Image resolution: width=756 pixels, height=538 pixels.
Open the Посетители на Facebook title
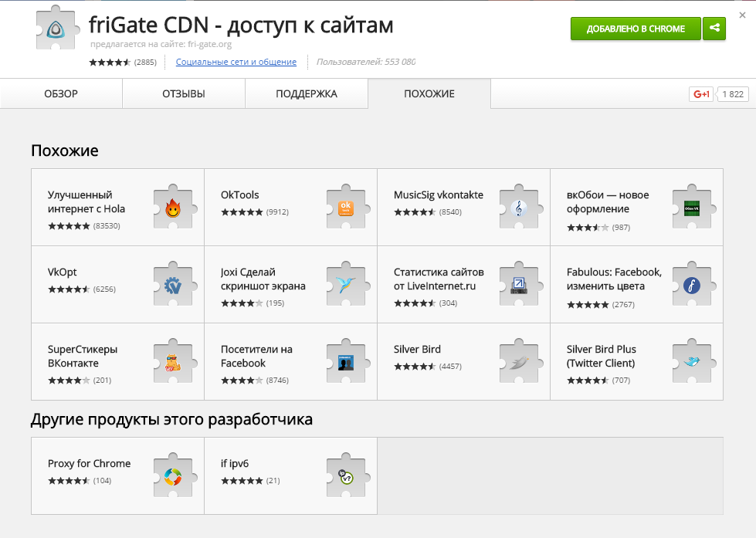(x=256, y=356)
